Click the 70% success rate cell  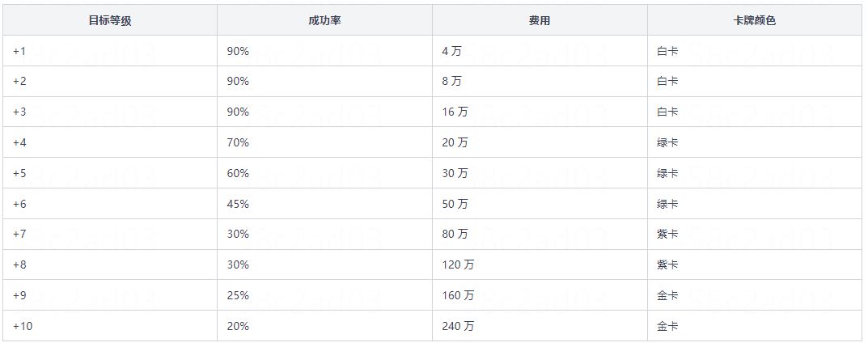[x=239, y=142]
